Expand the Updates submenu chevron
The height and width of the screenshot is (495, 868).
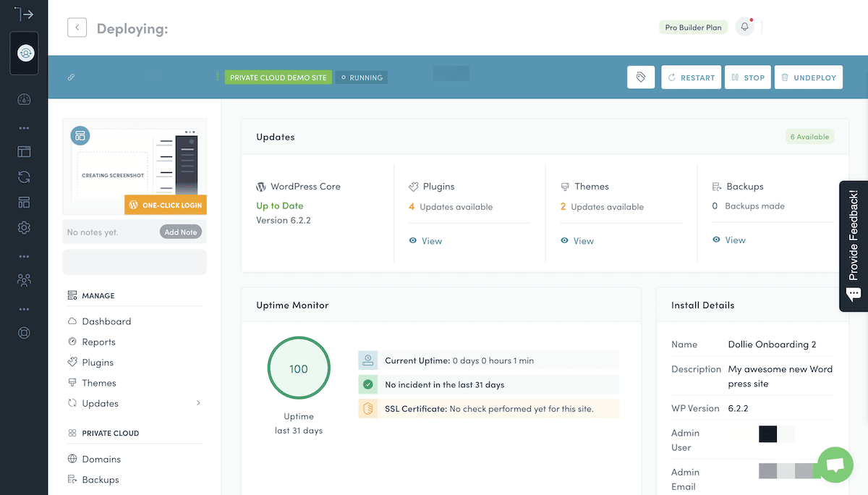(198, 403)
